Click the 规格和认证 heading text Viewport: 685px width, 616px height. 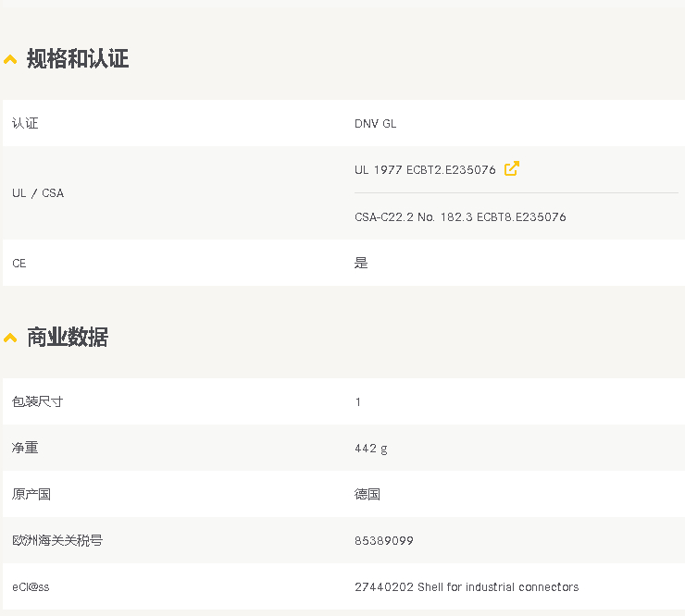(78, 59)
